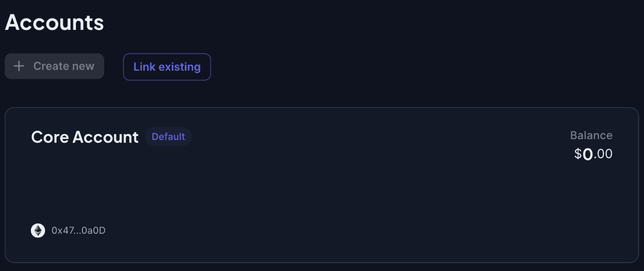Open the Core Account card

click(x=322, y=185)
